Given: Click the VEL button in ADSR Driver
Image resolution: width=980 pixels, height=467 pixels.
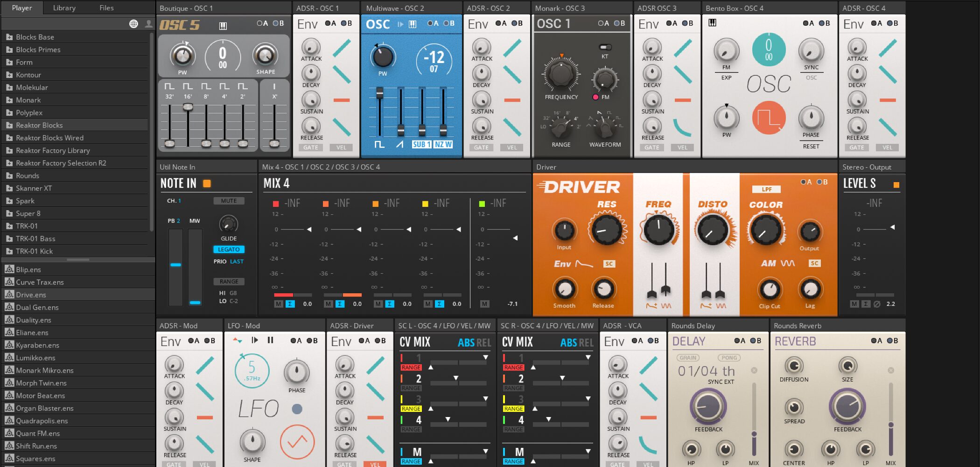Looking at the screenshot, I should click(375, 464).
